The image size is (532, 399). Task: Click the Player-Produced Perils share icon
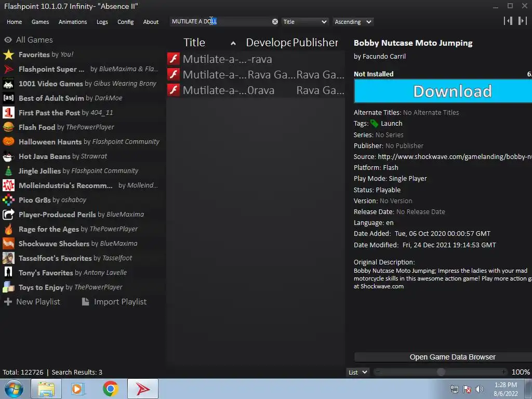click(8, 215)
